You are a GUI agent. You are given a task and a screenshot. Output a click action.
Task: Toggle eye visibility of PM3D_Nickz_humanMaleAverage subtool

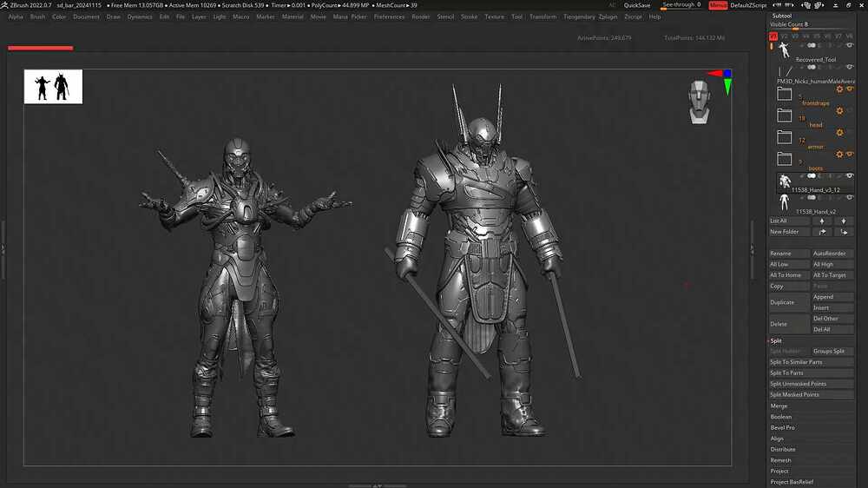coord(850,67)
